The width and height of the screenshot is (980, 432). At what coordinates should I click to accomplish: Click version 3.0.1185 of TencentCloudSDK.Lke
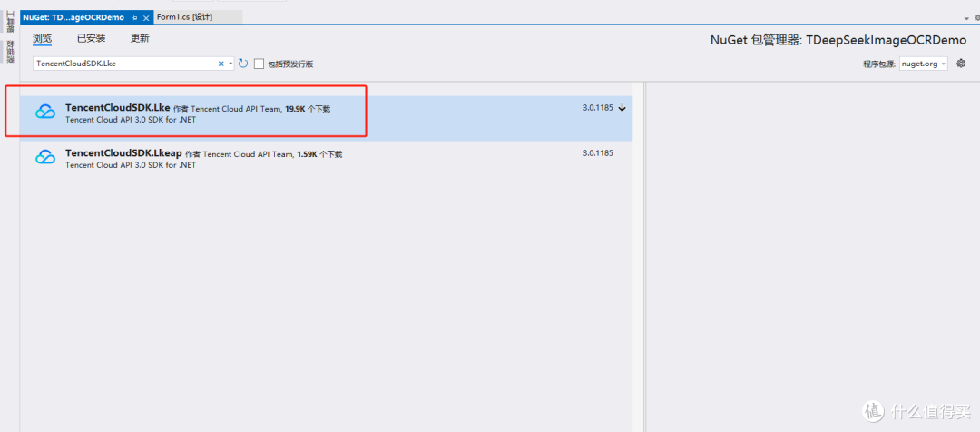(597, 107)
